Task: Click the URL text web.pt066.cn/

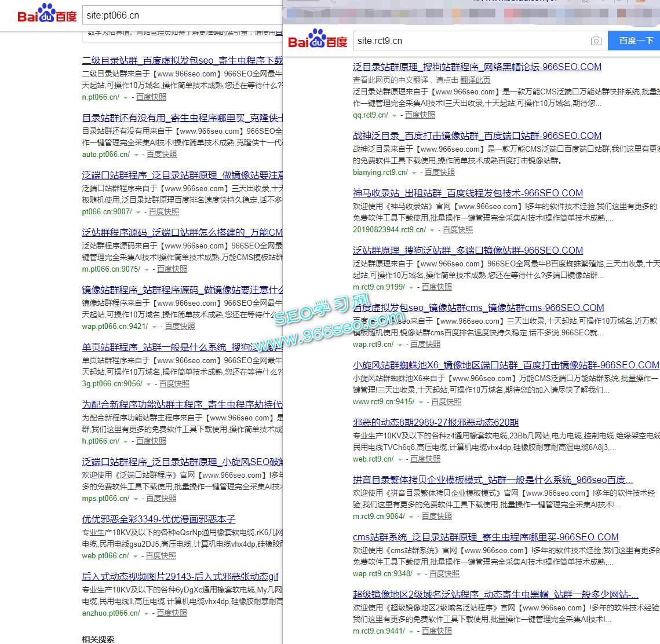Action: (x=105, y=555)
